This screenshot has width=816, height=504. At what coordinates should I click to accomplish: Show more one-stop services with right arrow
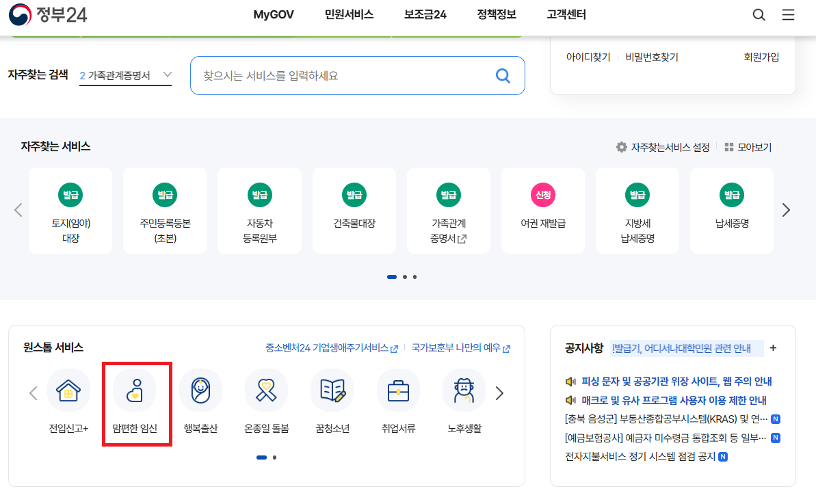click(499, 393)
